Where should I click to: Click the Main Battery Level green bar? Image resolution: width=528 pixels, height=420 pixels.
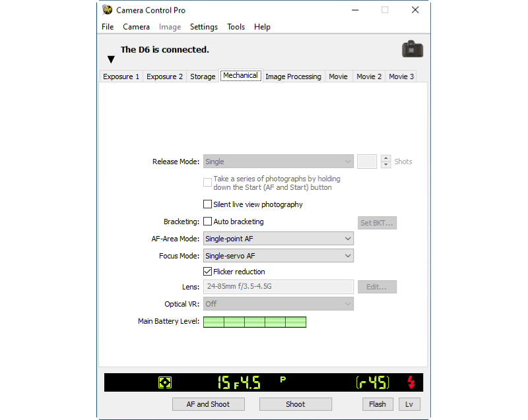click(255, 322)
